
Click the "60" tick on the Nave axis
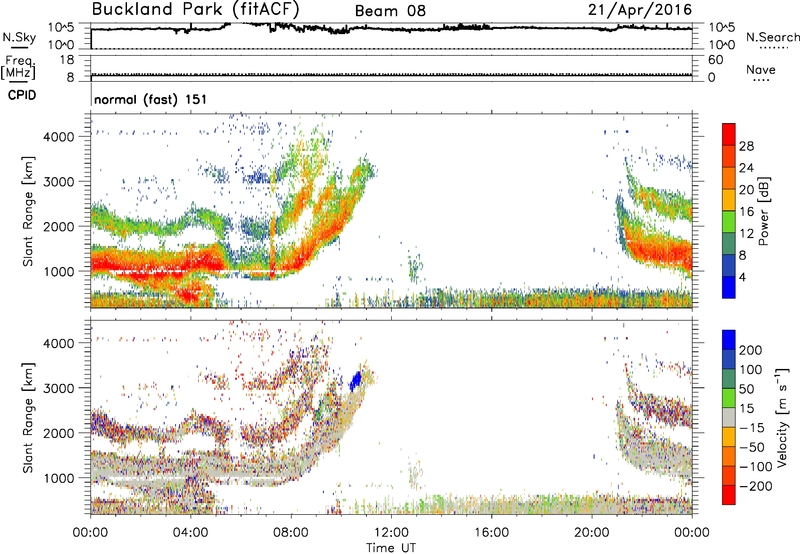[715, 60]
